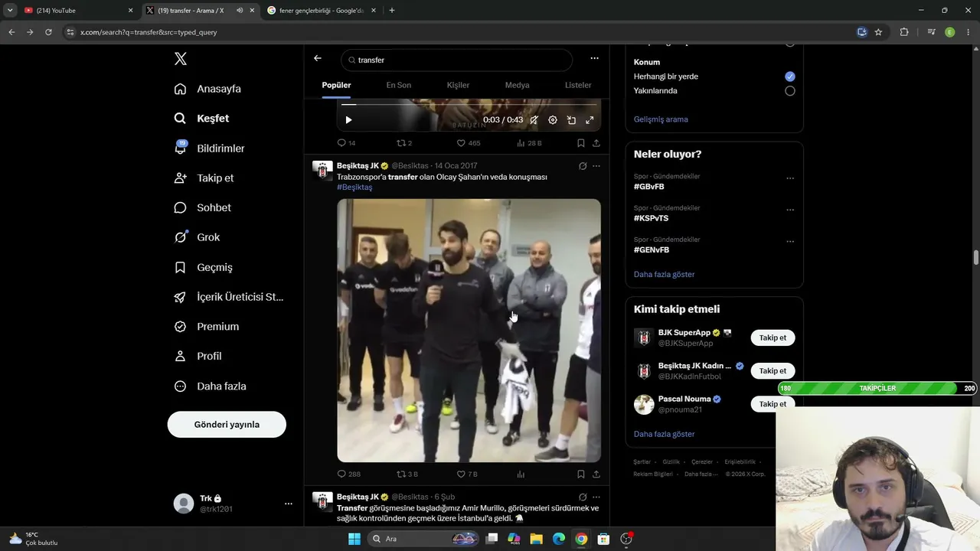Open Takip et in the sidebar
Image resolution: width=980 pixels, height=551 pixels.
(x=204, y=178)
